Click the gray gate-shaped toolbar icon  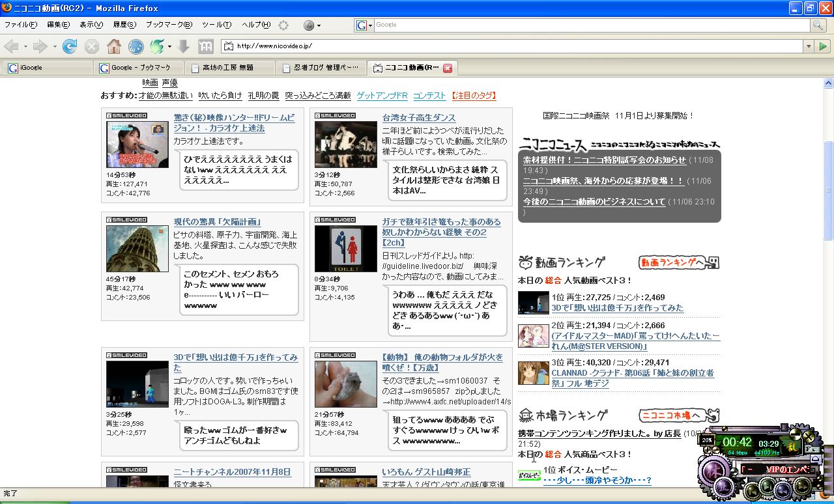click(x=205, y=46)
